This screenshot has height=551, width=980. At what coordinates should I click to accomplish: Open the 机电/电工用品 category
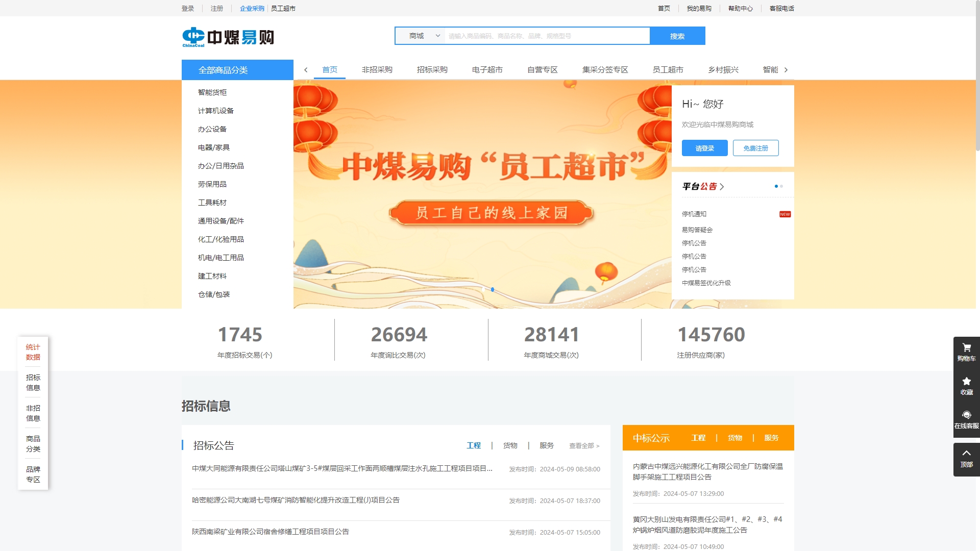coord(221,258)
